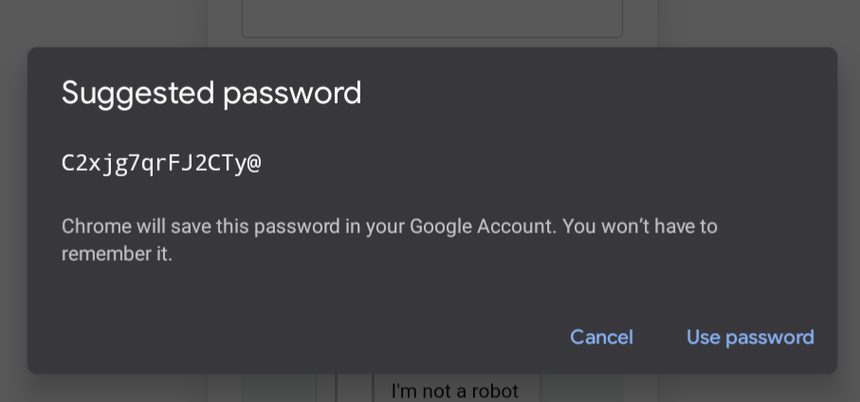
Task: Click the "I'm not a robot" label
Action: point(455,390)
